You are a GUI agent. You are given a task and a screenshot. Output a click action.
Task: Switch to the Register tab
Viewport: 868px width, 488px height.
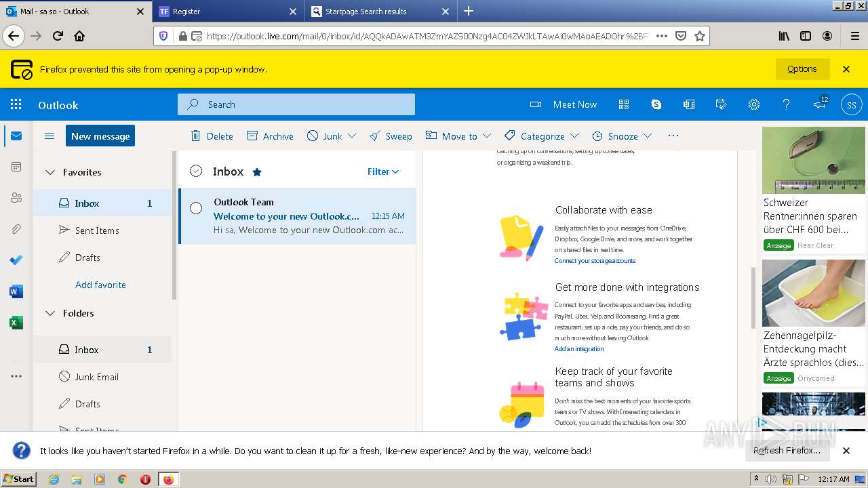point(228,12)
